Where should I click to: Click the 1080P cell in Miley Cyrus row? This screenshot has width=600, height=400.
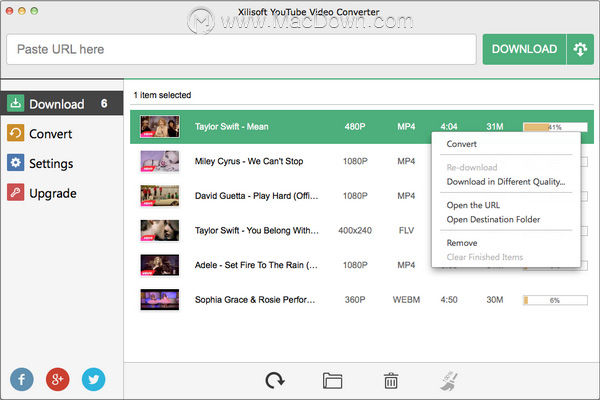(355, 161)
